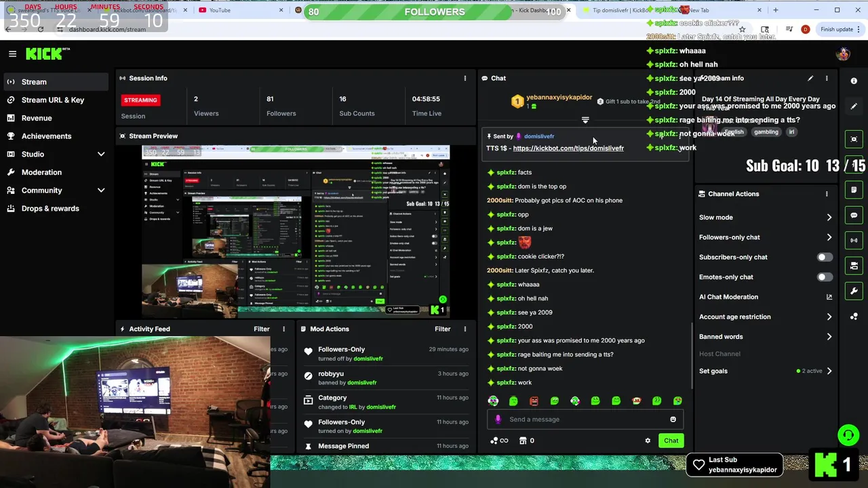
Task: Click the microphone icon in message box
Action: pos(498,419)
